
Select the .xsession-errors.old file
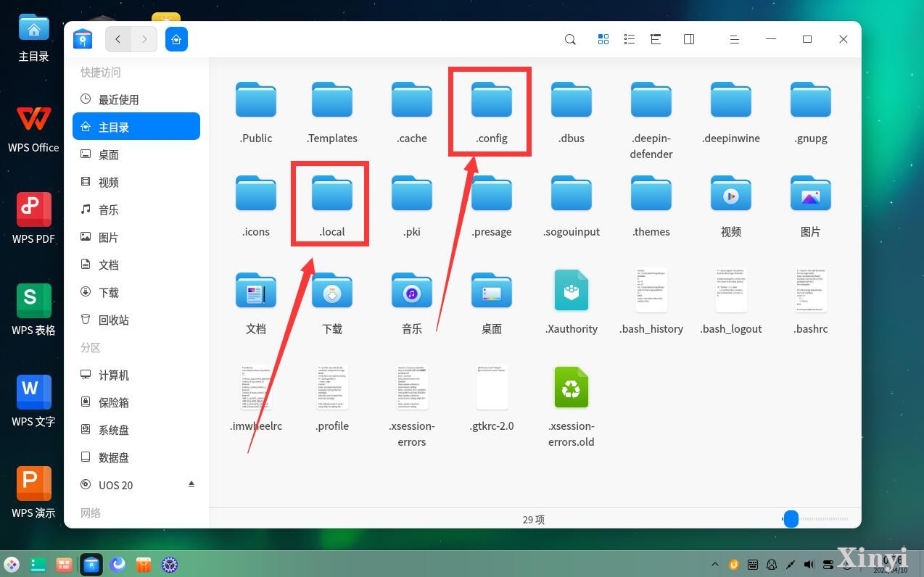[572, 387]
